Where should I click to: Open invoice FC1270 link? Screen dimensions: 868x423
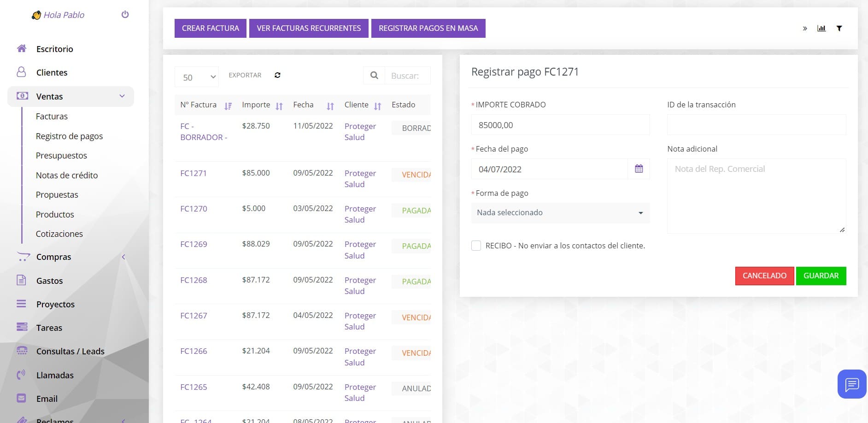[x=194, y=209]
